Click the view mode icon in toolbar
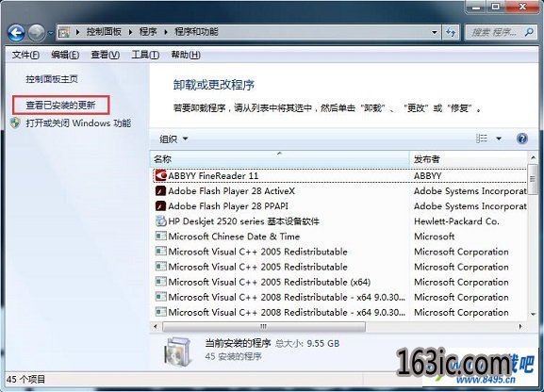 point(482,139)
